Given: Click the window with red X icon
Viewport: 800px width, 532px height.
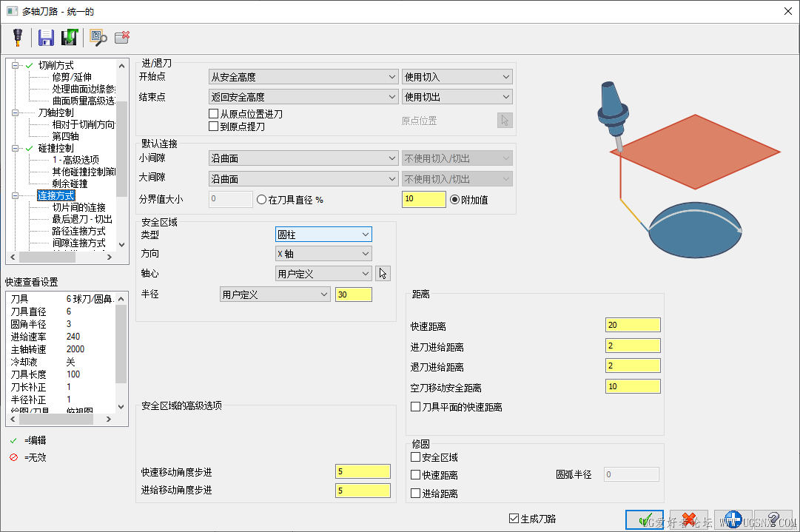Looking at the screenshot, I should [x=122, y=37].
